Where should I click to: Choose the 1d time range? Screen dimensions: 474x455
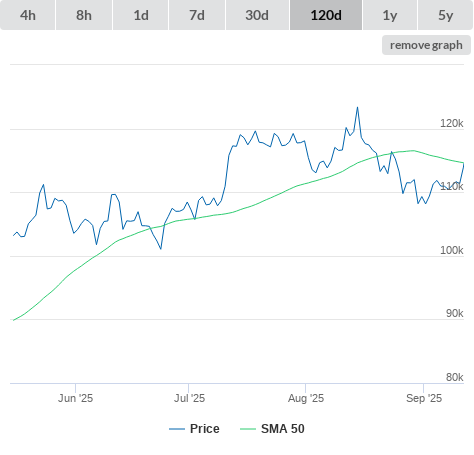[x=141, y=15]
